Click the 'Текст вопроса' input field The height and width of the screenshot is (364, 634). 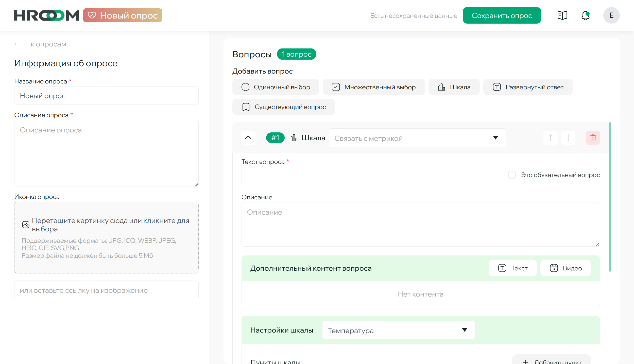pyautogui.click(x=366, y=176)
